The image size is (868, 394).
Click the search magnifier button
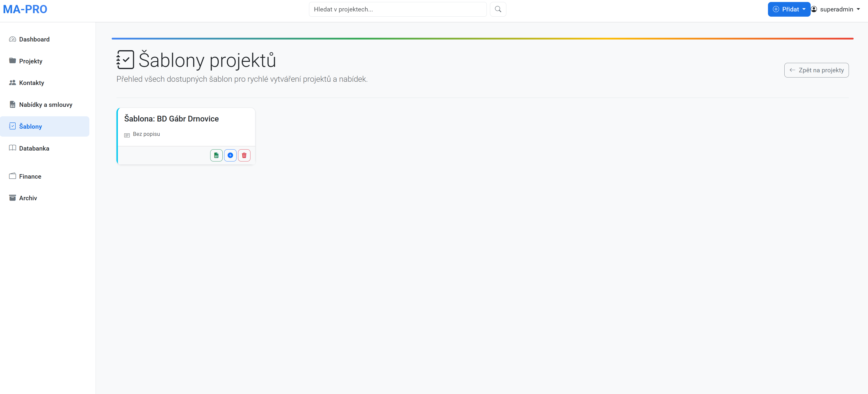pyautogui.click(x=498, y=9)
